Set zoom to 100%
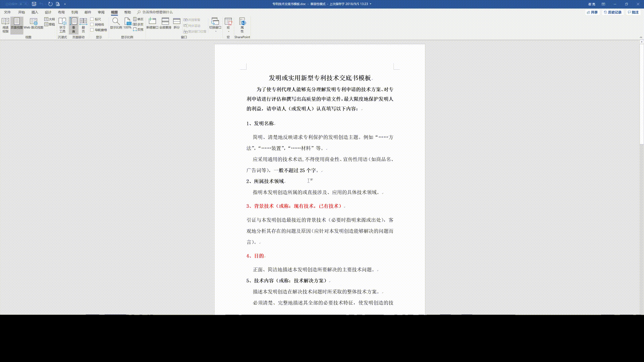This screenshot has width=644, height=362. [x=127, y=23]
